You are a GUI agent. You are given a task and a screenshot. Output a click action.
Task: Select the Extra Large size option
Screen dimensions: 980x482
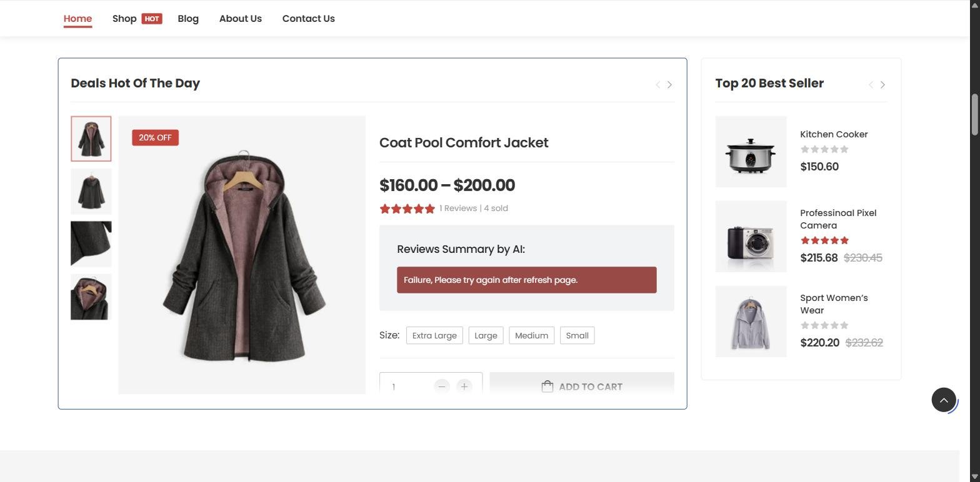coord(434,335)
